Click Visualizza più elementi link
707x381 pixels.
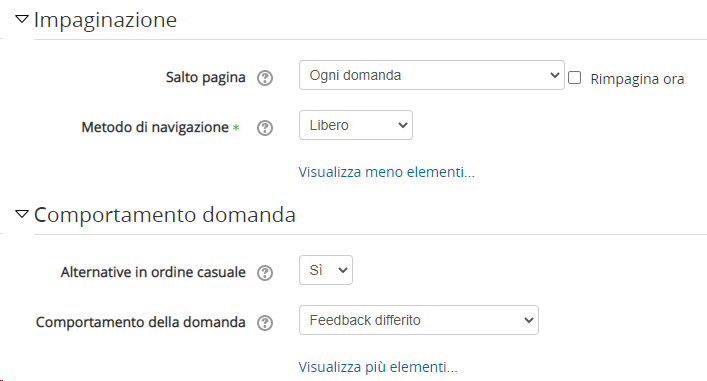[x=378, y=367]
